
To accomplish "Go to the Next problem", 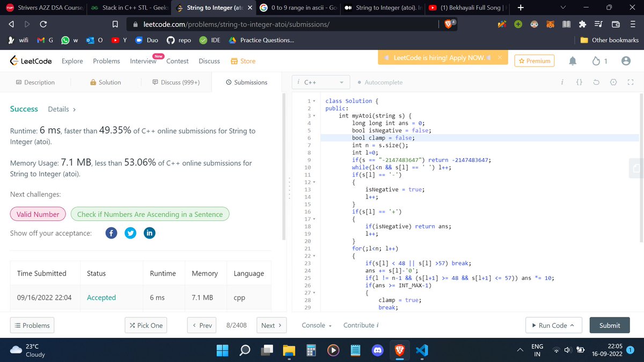I will pos(272,326).
